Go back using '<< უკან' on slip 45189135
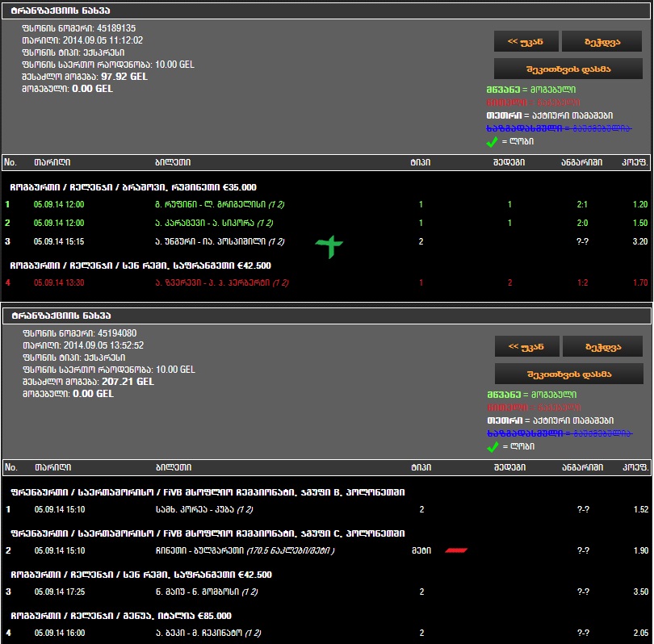Image resolution: width=654 pixels, height=644 pixels. click(526, 41)
